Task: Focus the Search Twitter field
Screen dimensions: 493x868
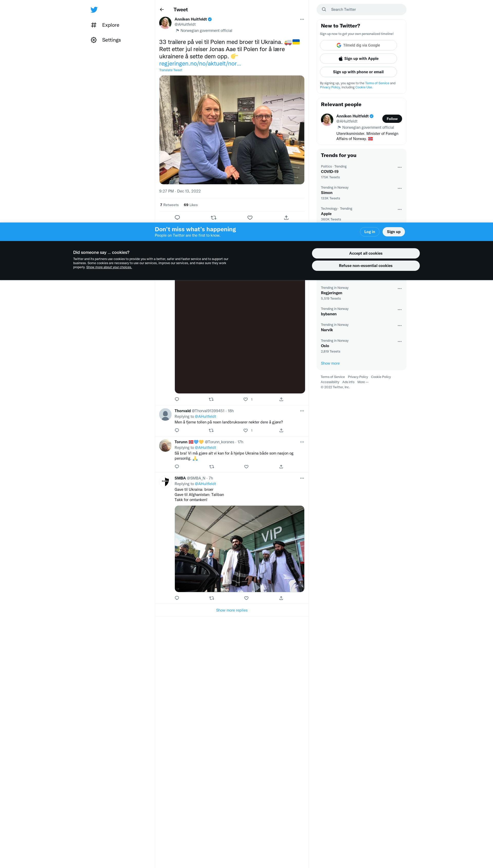Action: coord(361,10)
